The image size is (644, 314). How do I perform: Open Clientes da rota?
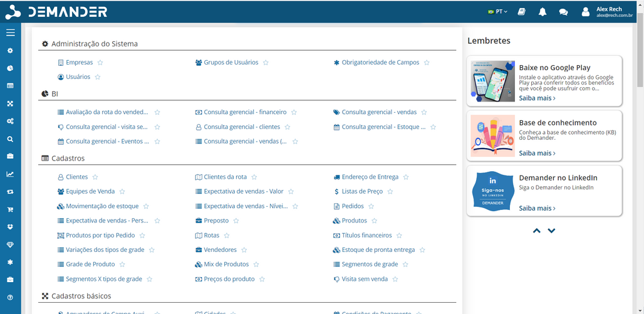point(226,177)
